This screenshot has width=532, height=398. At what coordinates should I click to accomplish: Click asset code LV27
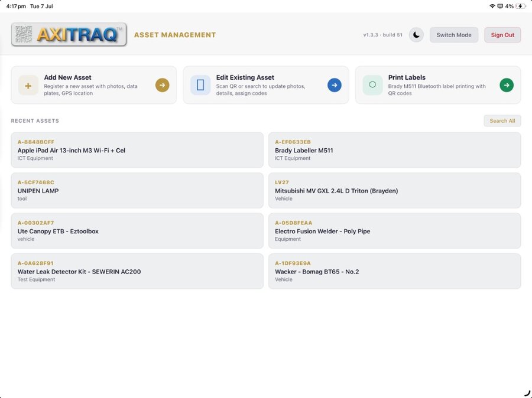(281, 182)
